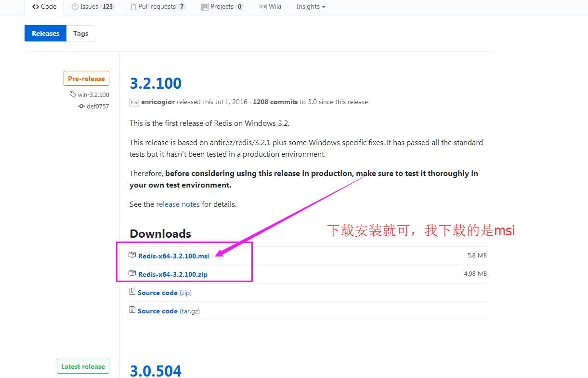
Task: Open the 3.2.100 release title
Action: [156, 83]
